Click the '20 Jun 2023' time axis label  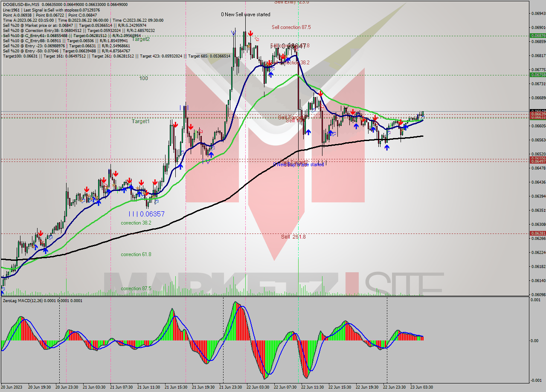point(12,387)
